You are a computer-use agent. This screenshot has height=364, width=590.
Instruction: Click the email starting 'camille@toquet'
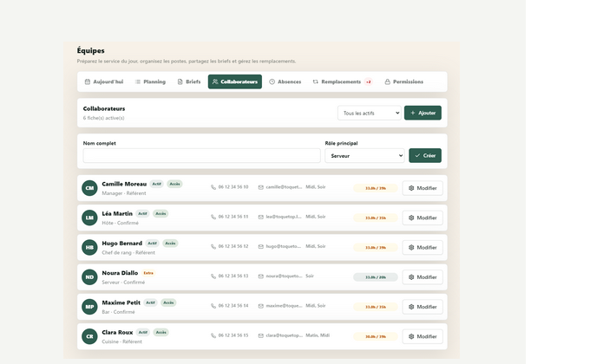[284, 187]
